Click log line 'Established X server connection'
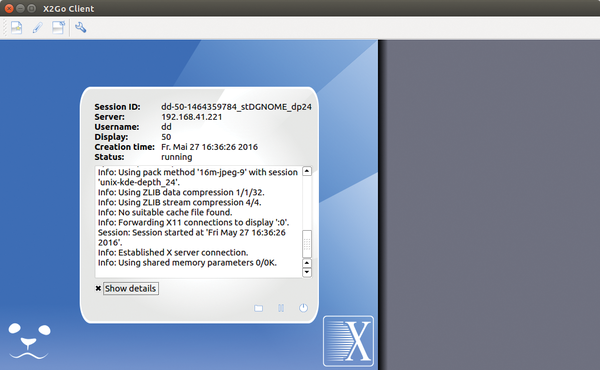 point(173,253)
